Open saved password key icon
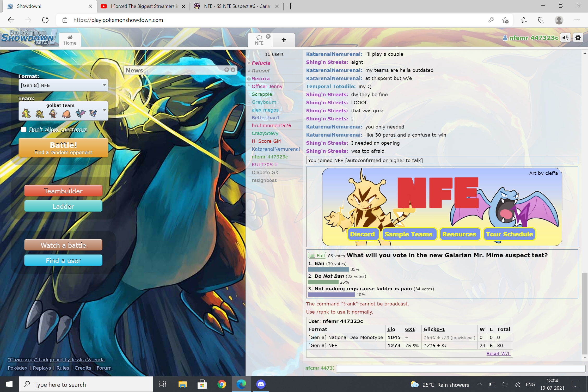The height and width of the screenshot is (392, 588). tap(491, 20)
